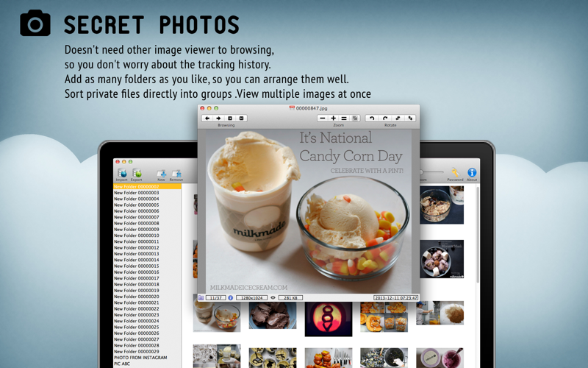The width and height of the screenshot is (588, 368).
Task: Select New Folder 00000003
Action: tap(148, 193)
